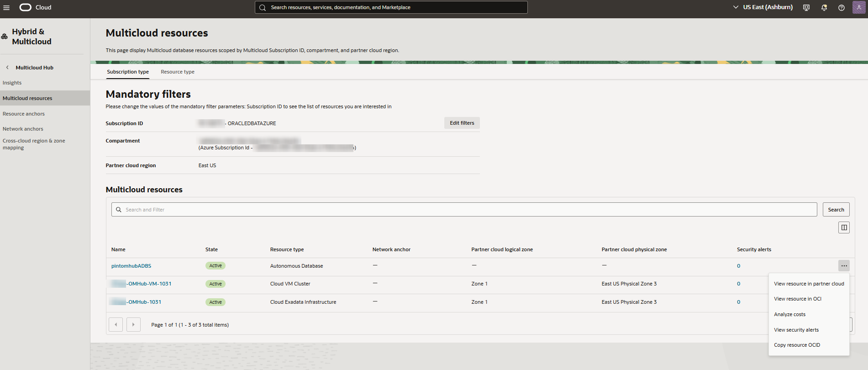Click the Edit filters button
868x370 pixels.
(x=462, y=123)
